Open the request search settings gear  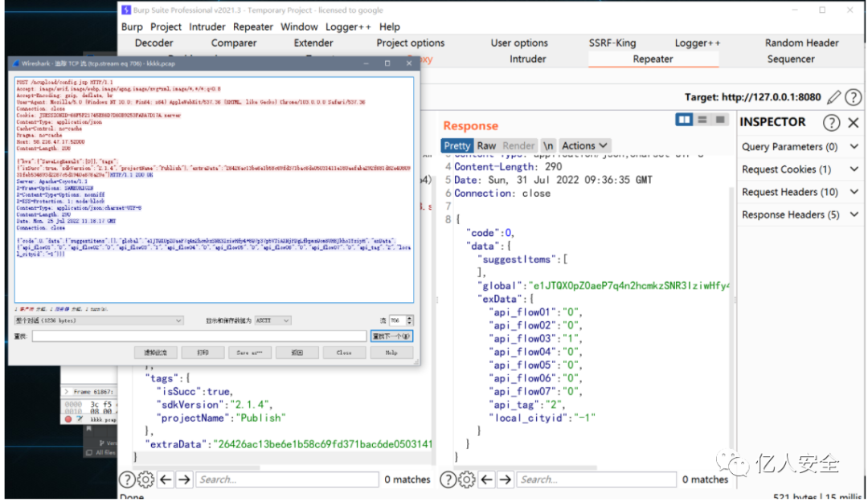(145, 480)
